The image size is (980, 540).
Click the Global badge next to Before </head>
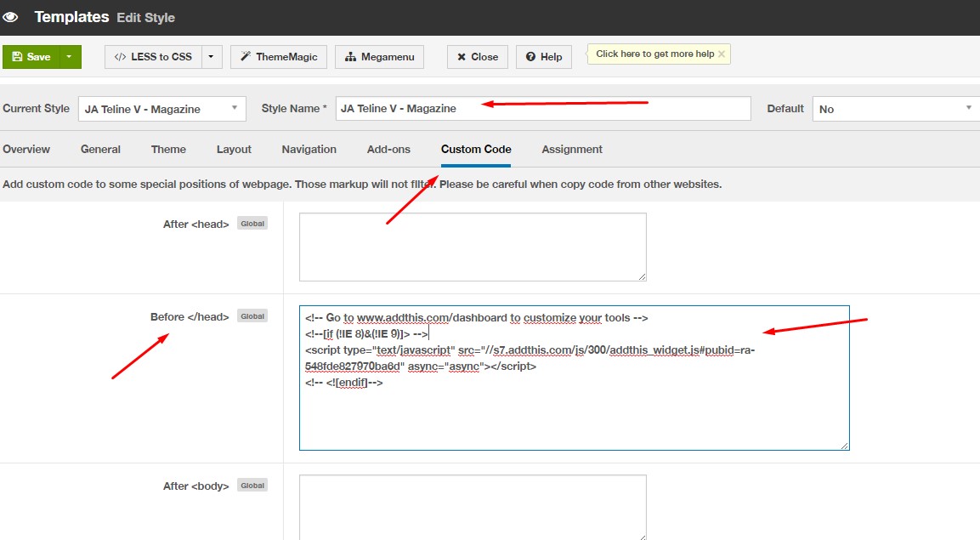tap(252, 316)
